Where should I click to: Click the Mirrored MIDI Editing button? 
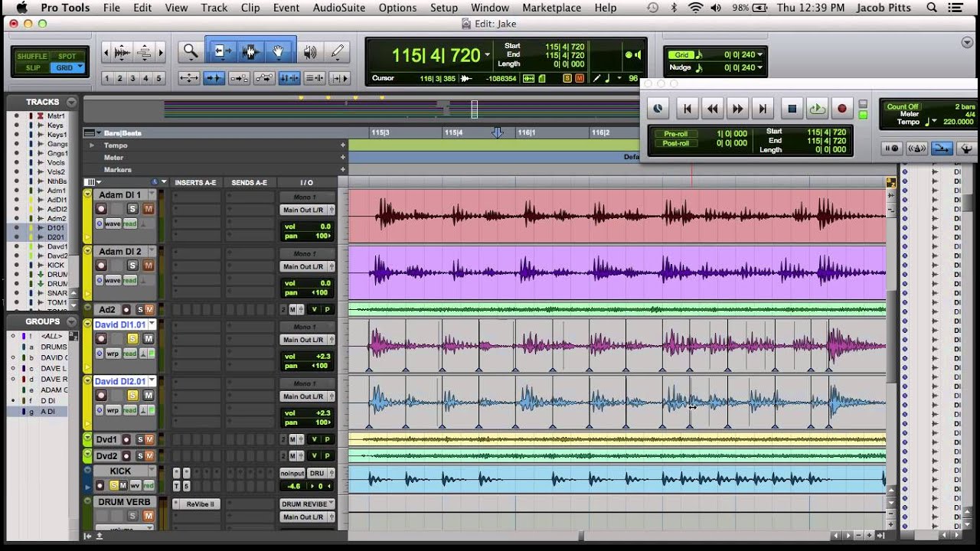[239, 78]
